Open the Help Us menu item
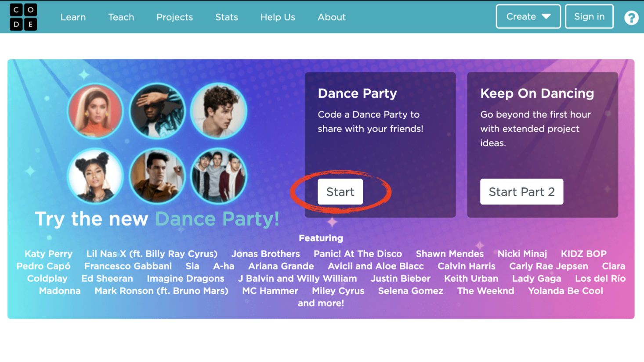Screen dimensions: 644x362 (x=278, y=17)
